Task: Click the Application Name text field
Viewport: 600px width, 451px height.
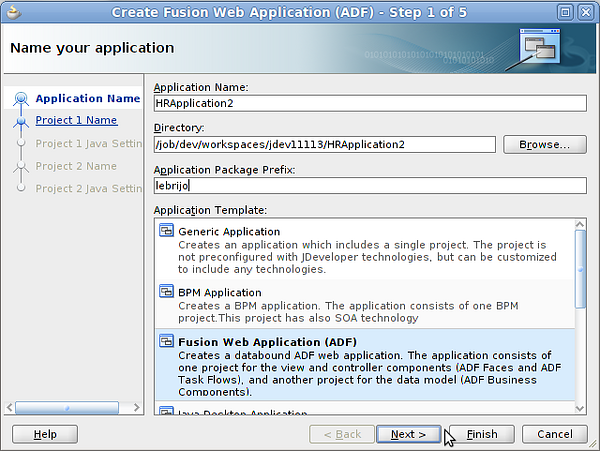Action: coord(369,103)
